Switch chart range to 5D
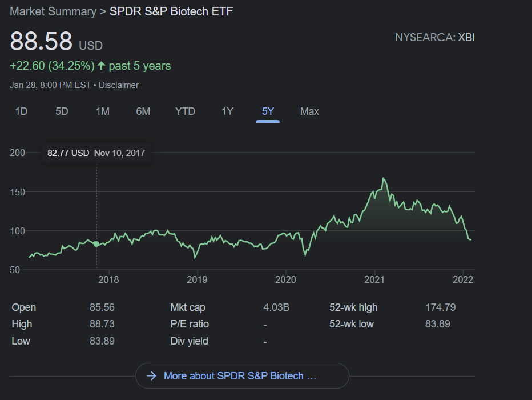532x400 pixels. pos(62,111)
